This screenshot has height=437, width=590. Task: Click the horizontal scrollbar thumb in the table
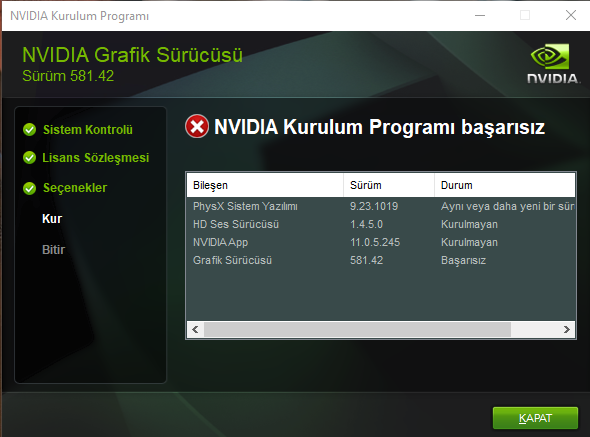pos(357,329)
